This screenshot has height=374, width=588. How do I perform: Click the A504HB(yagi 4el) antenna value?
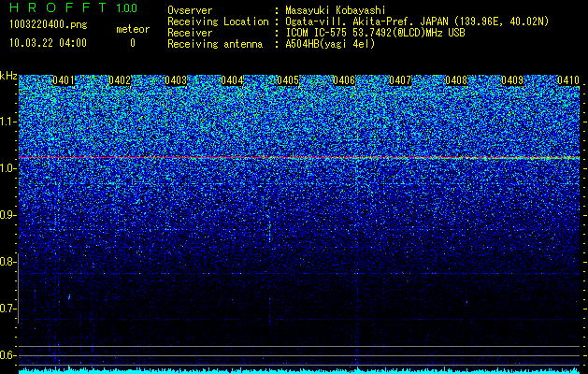[330, 44]
